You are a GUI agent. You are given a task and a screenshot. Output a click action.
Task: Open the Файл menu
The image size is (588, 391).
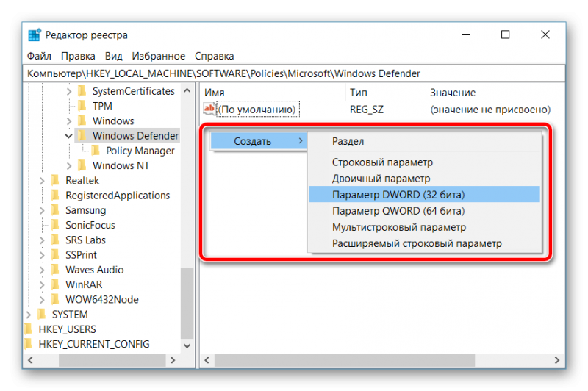(39, 56)
